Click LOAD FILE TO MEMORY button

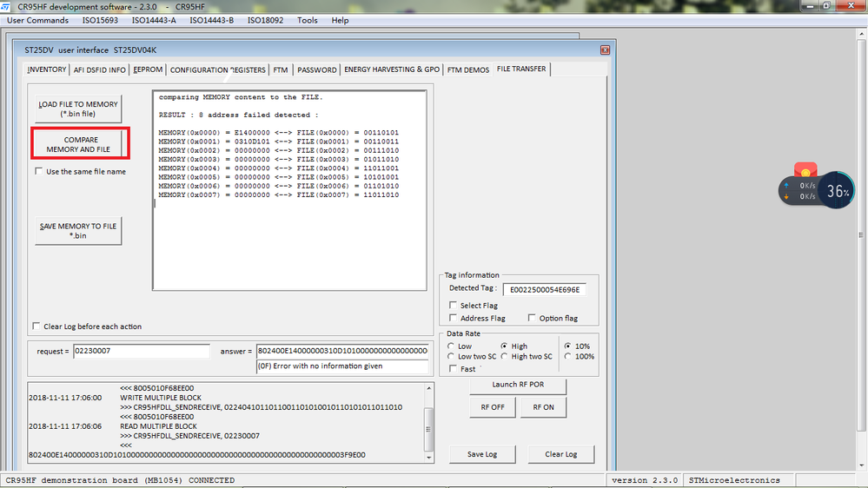(78, 109)
